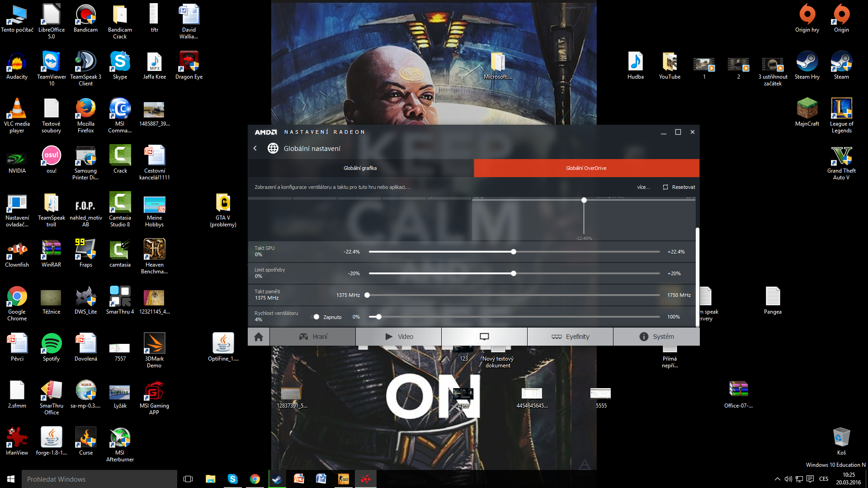The width and height of the screenshot is (868, 488).
Task: Switch to Globální grafika tab
Action: 360,168
